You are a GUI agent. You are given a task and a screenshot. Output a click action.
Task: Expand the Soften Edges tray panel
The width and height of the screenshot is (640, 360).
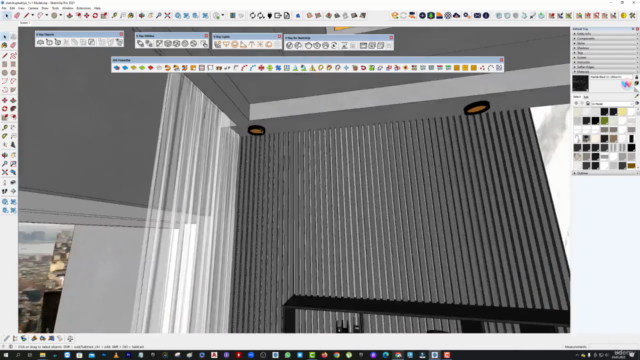[605, 67]
